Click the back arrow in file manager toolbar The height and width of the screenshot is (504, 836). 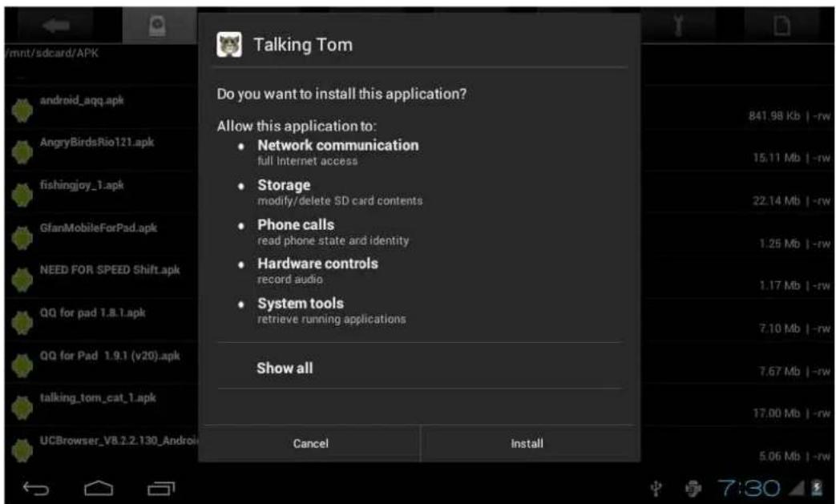pos(56,25)
